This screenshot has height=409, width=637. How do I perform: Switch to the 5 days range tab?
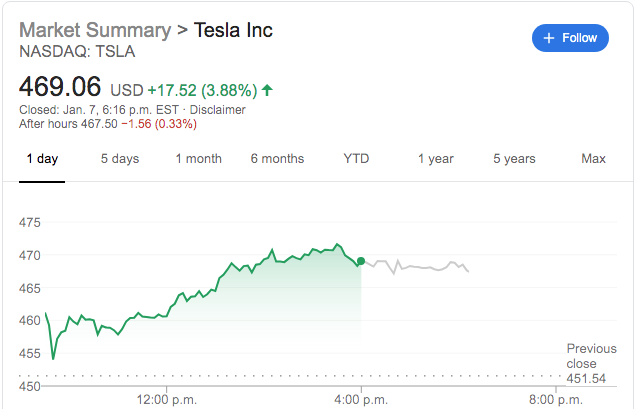(x=120, y=159)
